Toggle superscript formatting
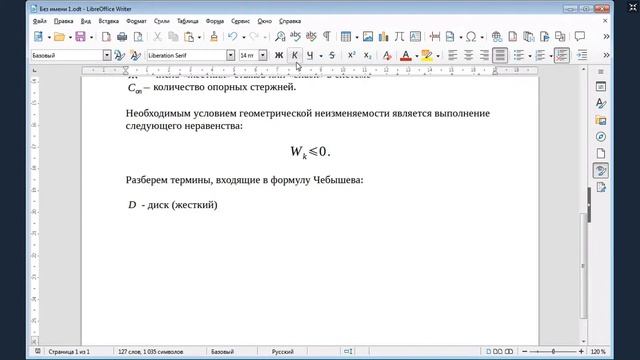This screenshot has height=360, width=640. click(351, 55)
